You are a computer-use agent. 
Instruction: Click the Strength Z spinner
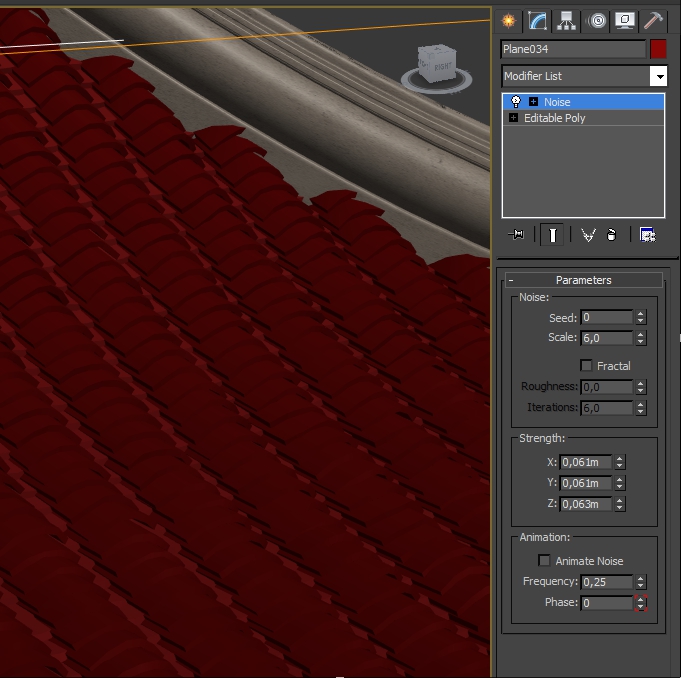tap(620, 504)
